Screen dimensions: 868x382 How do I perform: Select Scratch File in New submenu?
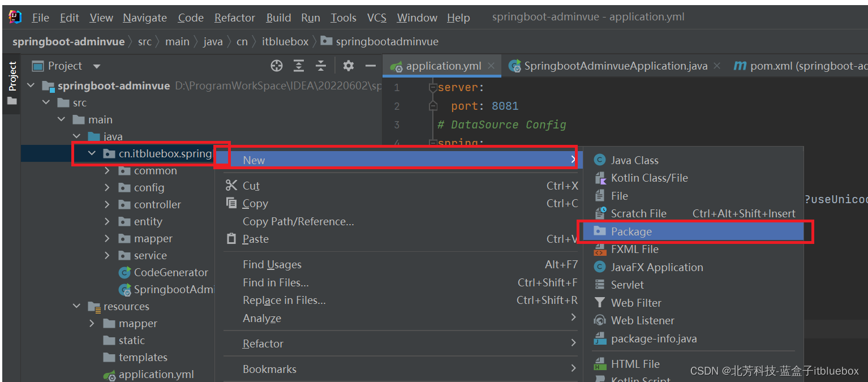pyautogui.click(x=693, y=213)
